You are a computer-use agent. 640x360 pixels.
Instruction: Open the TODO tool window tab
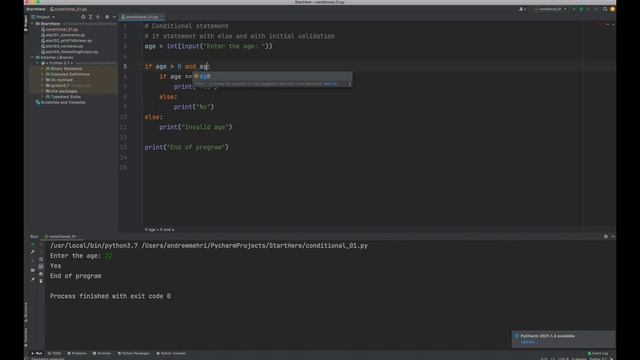54,353
